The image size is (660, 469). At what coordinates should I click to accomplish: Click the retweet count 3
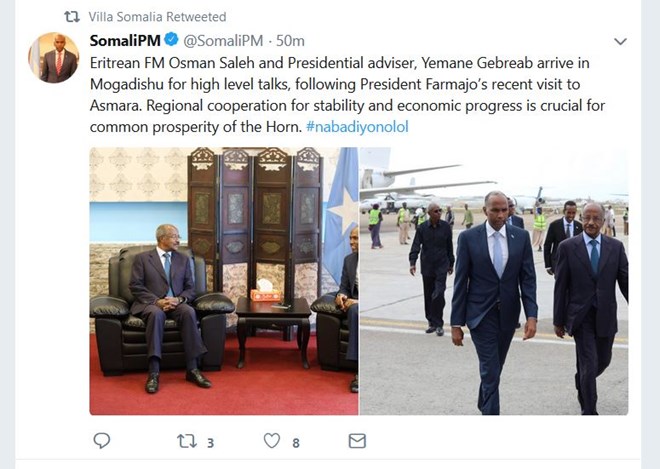click(210, 443)
